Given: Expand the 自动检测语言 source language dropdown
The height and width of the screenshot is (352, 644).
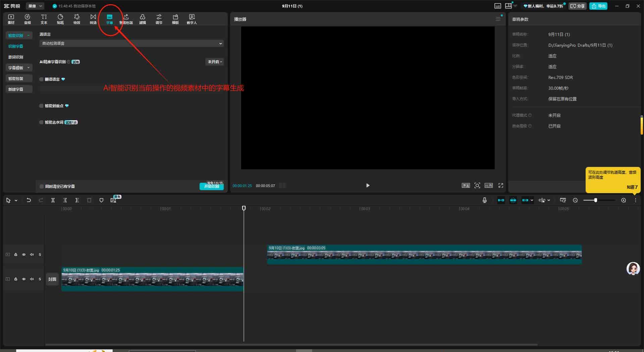Looking at the screenshot, I should coord(131,43).
